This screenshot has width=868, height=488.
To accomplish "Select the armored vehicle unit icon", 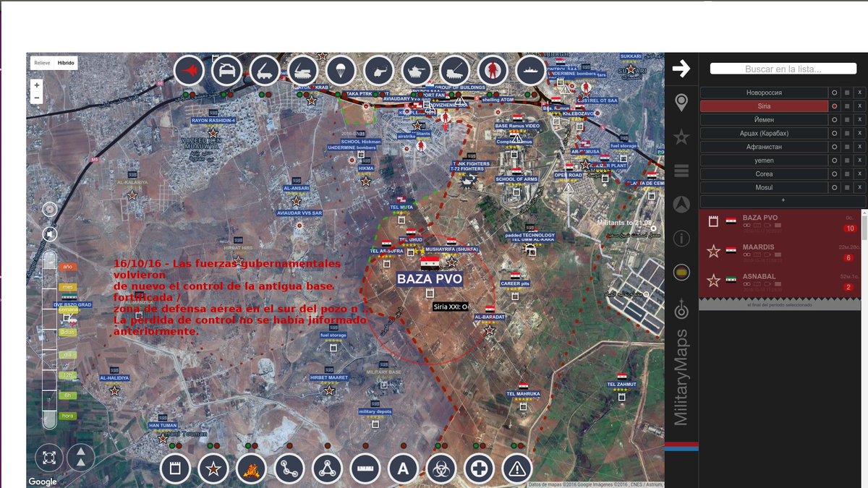I will (x=227, y=71).
